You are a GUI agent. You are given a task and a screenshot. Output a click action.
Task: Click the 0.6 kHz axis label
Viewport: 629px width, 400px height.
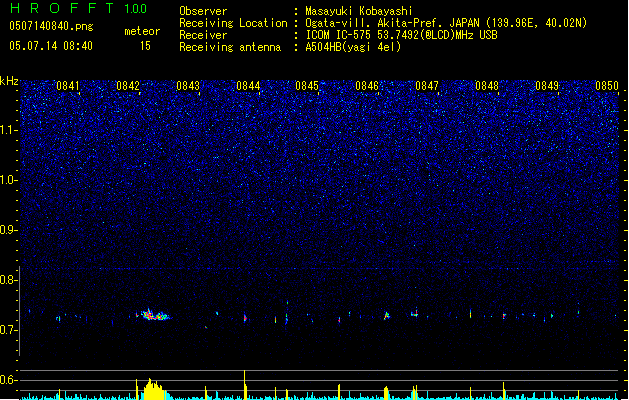pyautogui.click(x=8, y=380)
